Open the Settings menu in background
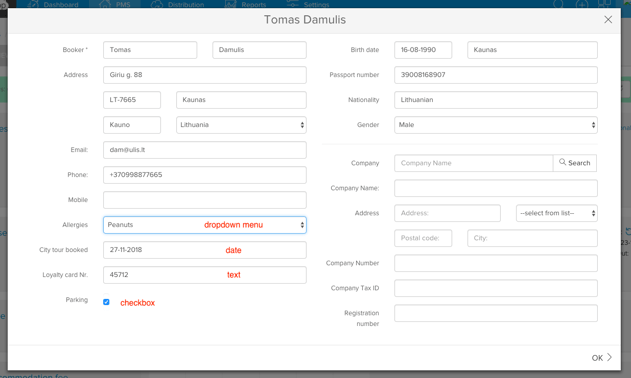The height and width of the screenshot is (378, 631). [x=308, y=4]
